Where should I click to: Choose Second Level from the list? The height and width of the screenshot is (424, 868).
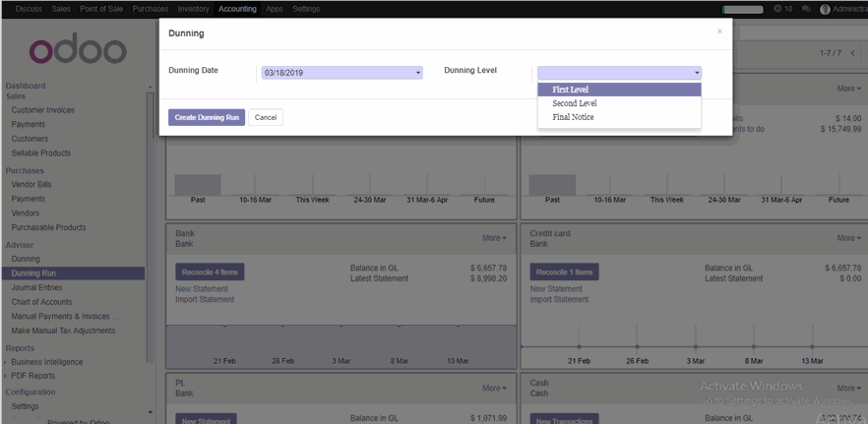coord(575,103)
